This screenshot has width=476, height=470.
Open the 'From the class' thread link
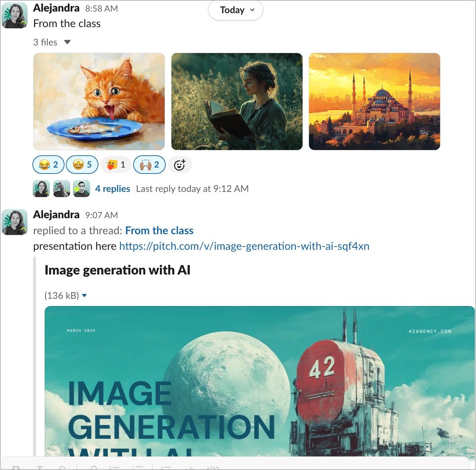(x=159, y=231)
